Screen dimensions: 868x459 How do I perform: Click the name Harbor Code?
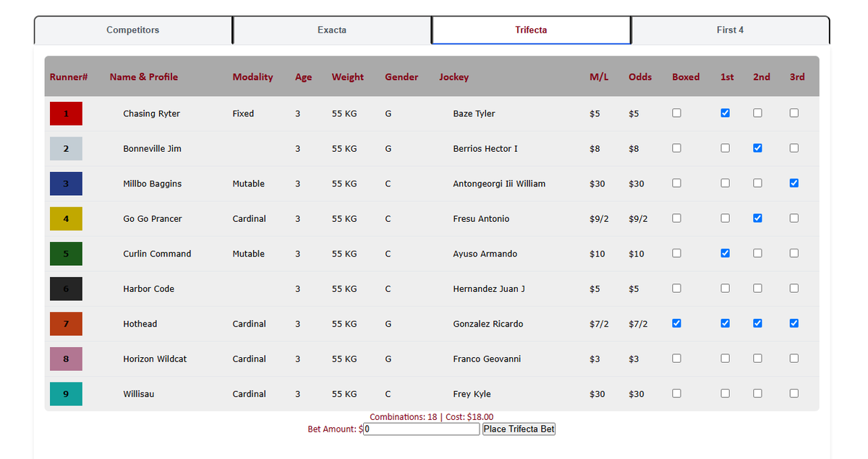coord(148,289)
